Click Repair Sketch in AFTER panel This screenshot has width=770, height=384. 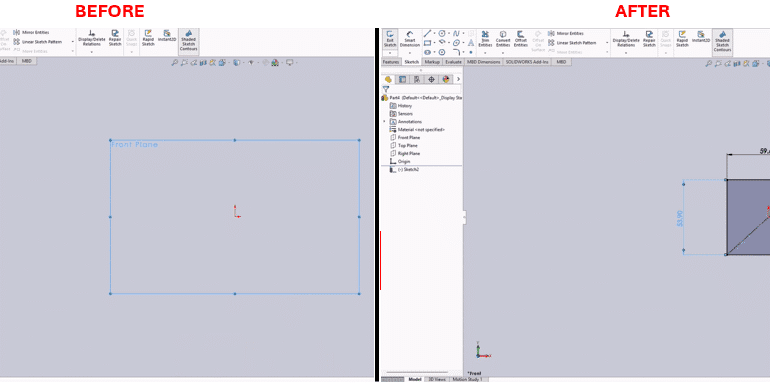649,39
